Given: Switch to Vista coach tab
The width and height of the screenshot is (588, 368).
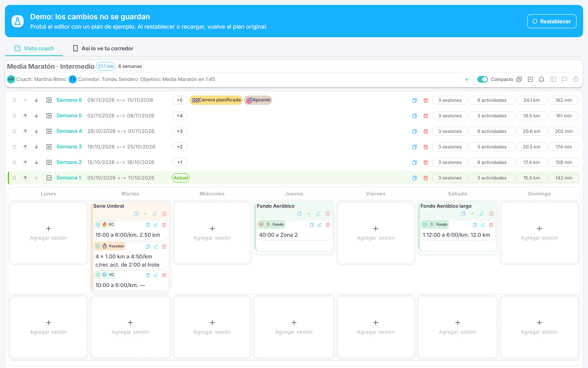Looking at the screenshot, I should 34,48.
